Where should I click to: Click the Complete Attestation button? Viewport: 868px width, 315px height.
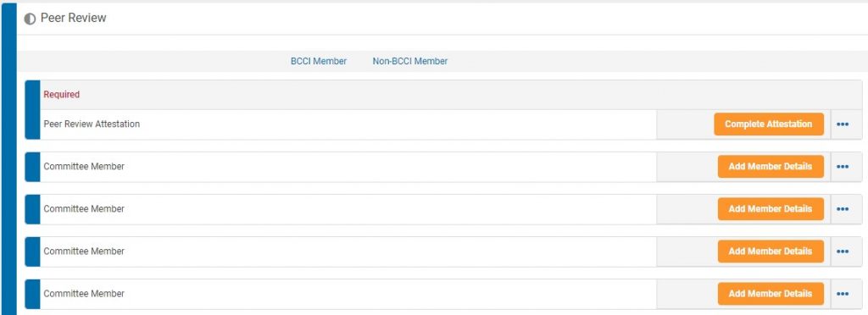[768, 124]
